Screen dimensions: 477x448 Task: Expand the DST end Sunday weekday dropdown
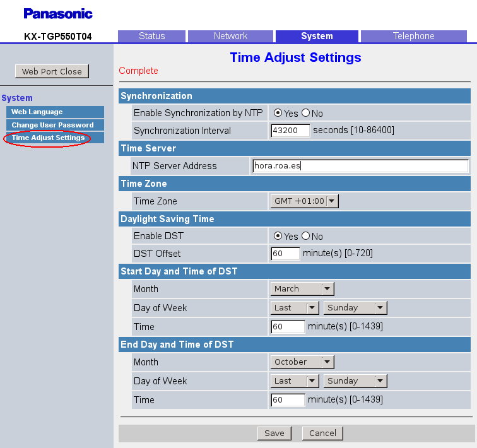tap(355, 381)
